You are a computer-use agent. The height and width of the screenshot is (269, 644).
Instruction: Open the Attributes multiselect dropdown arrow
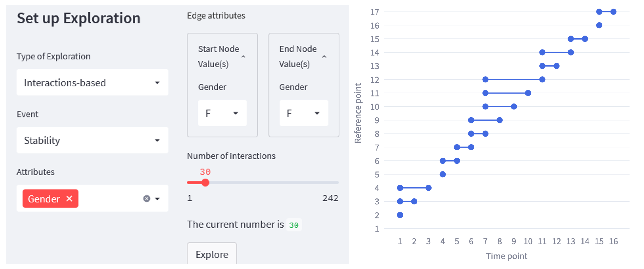(x=157, y=199)
